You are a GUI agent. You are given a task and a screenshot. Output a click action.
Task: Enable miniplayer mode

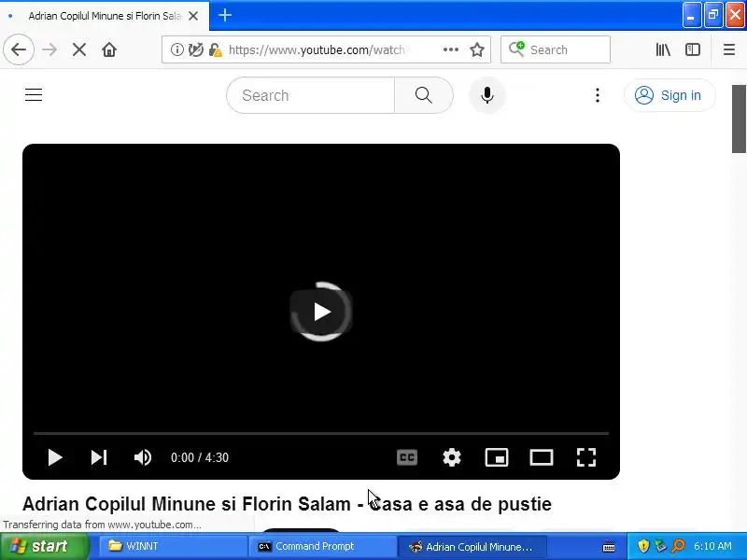coord(497,457)
